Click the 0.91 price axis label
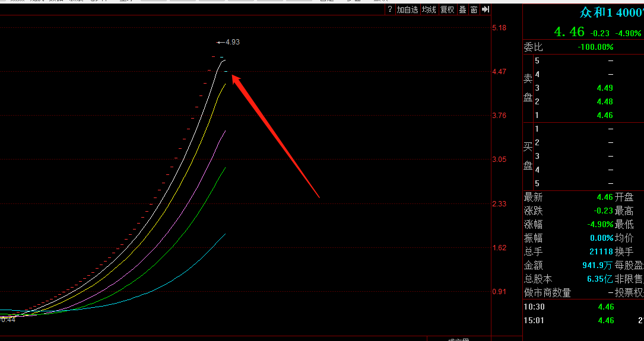The image size is (644, 341). [499, 292]
